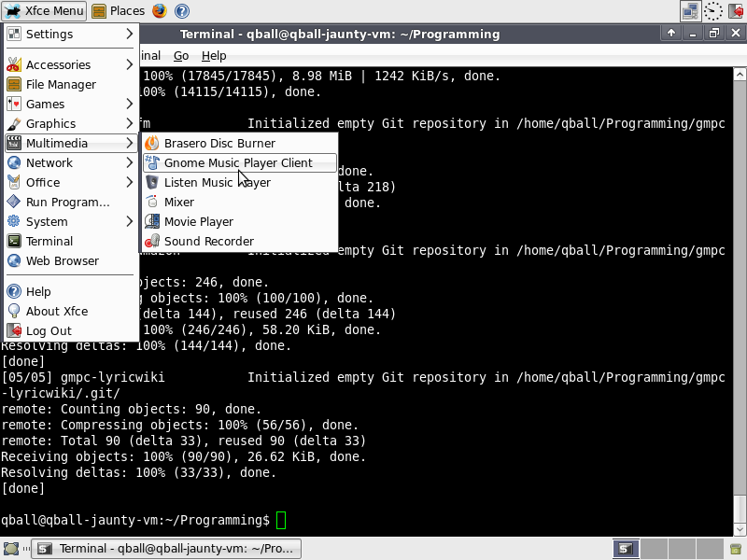
Task: Click the System gear icon
Action: coord(14,221)
